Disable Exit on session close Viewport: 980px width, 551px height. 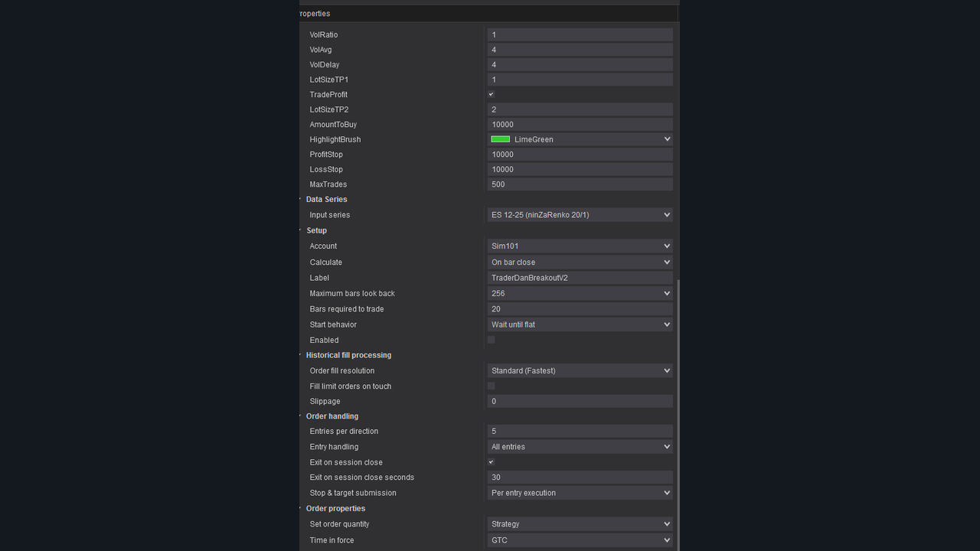(491, 461)
